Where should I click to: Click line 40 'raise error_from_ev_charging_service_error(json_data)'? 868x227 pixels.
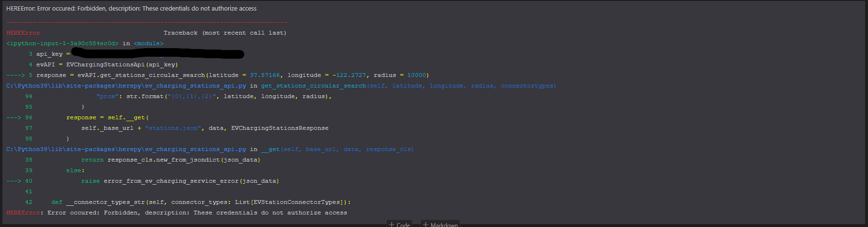180,181
